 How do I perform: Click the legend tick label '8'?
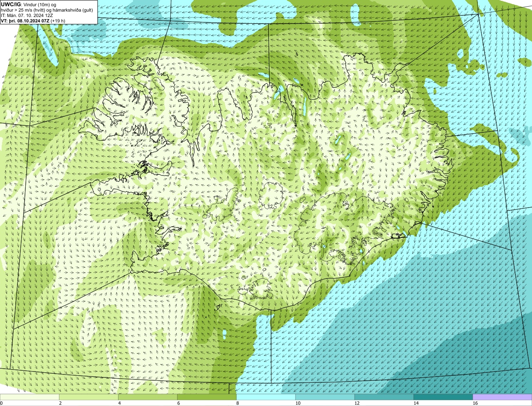(x=238, y=403)
